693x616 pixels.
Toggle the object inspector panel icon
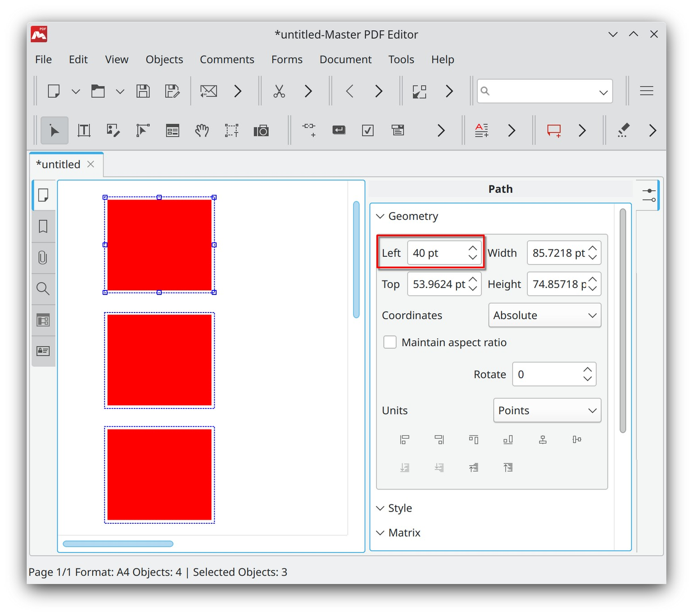click(x=648, y=195)
